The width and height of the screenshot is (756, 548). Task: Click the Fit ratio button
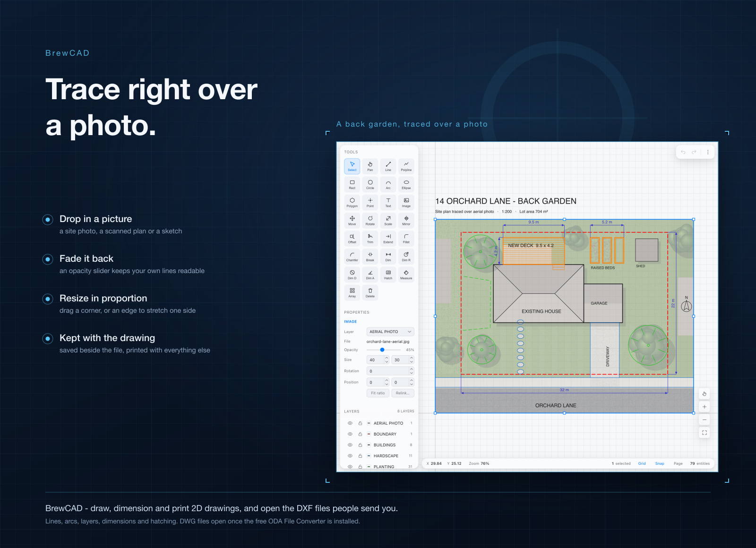[x=378, y=393]
